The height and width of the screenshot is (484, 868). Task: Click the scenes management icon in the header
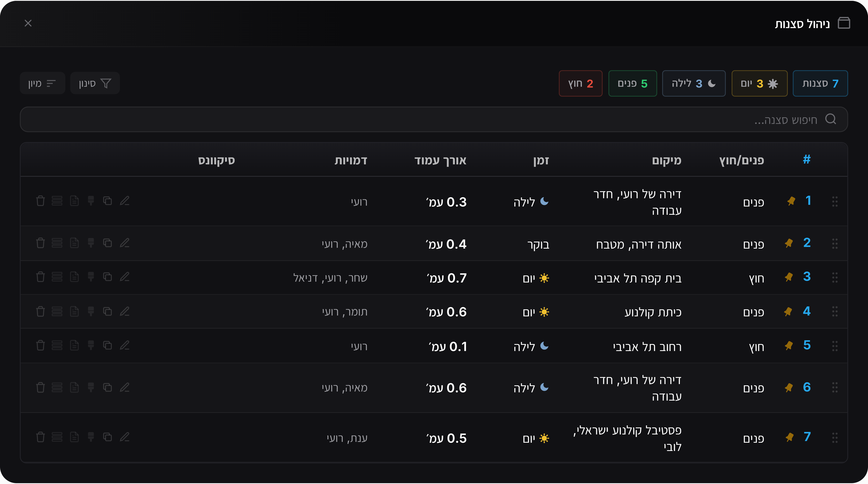[x=844, y=23]
